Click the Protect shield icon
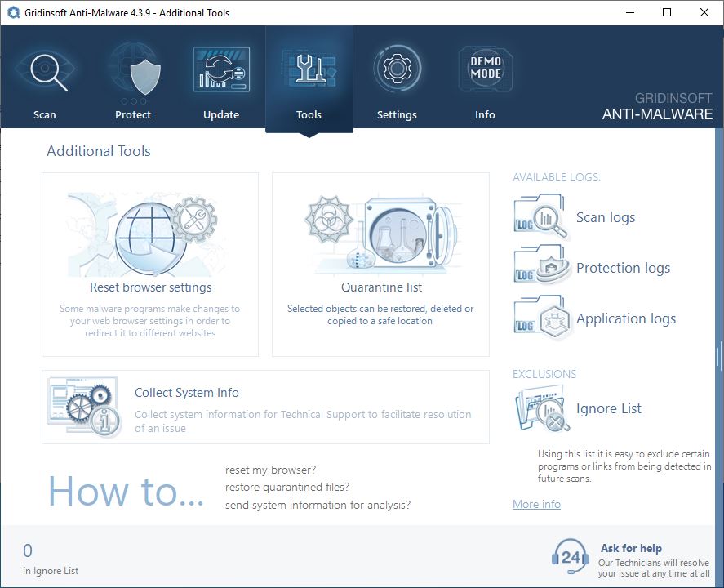The height and width of the screenshot is (588, 724). pos(133,70)
